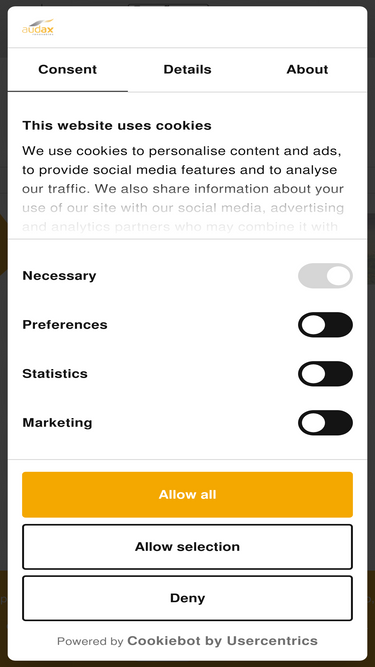Click the 'Powered by' text
The height and width of the screenshot is (667, 375).
pos(90,641)
